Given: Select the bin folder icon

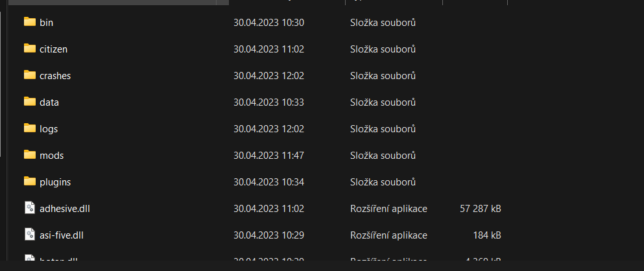Looking at the screenshot, I should (30, 22).
